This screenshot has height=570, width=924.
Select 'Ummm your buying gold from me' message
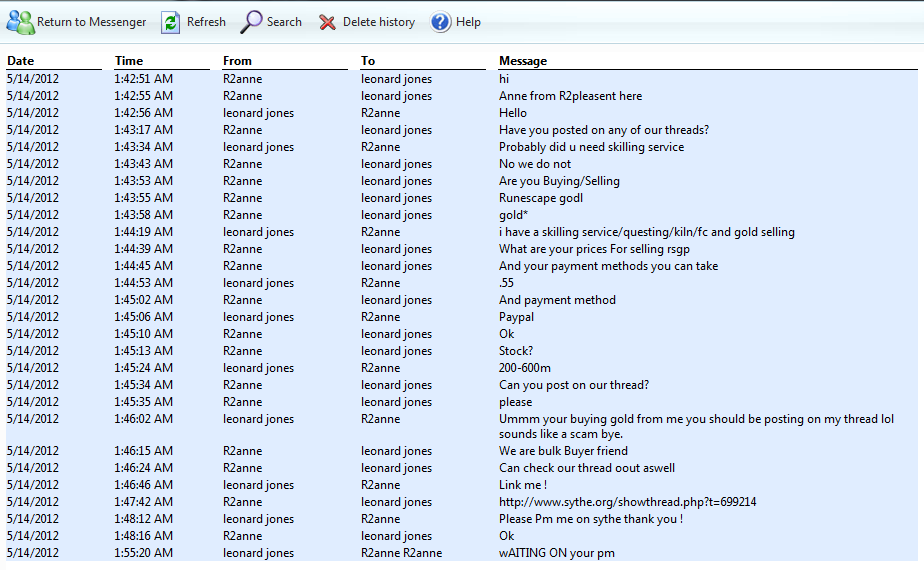pos(697,426)
